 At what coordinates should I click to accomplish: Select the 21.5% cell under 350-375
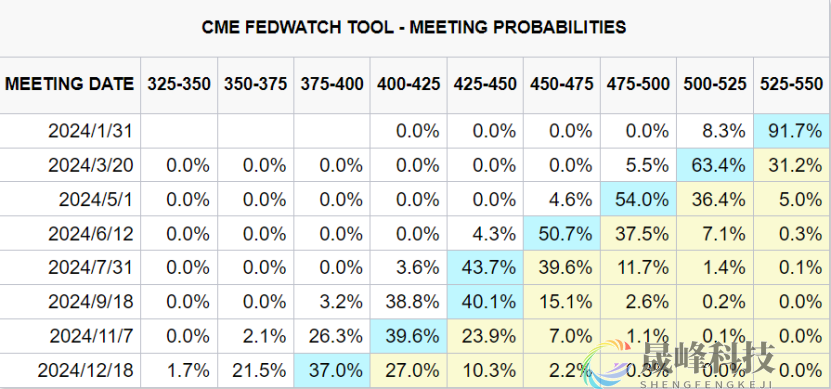pos(255,370)
